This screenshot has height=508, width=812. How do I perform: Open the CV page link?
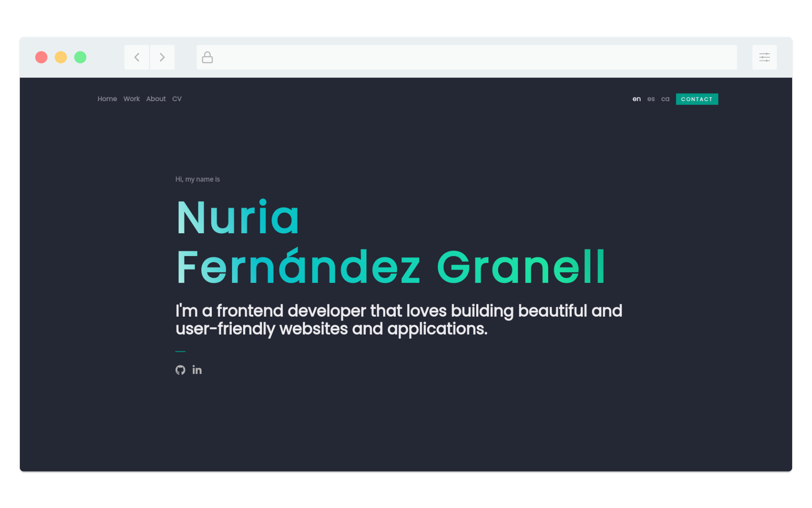(x=176, y=99)
